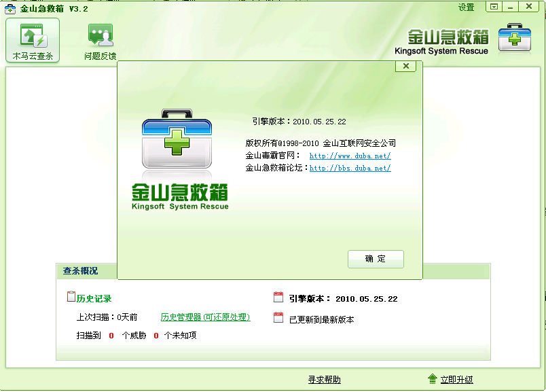Select the 历史记录 heading text

(94, 299)
